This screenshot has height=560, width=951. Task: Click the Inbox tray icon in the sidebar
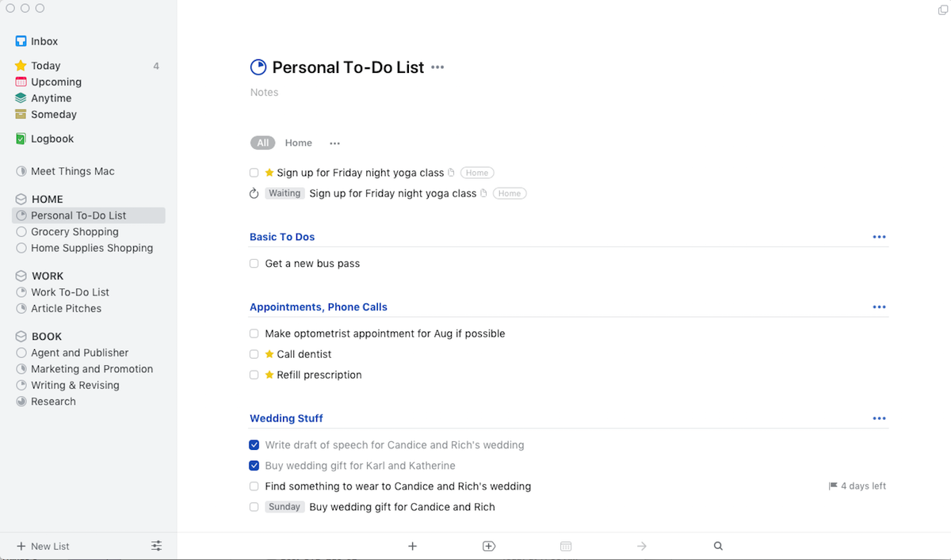[x=21, y=41]
